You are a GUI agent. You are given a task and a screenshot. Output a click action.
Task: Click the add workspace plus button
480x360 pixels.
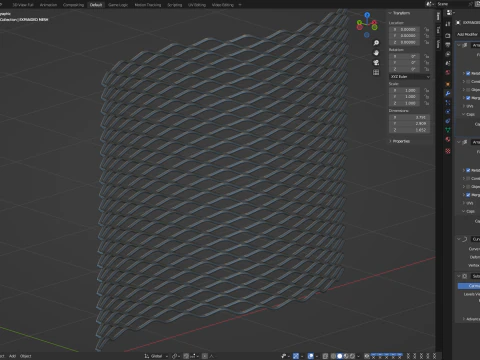coord(240,5)
